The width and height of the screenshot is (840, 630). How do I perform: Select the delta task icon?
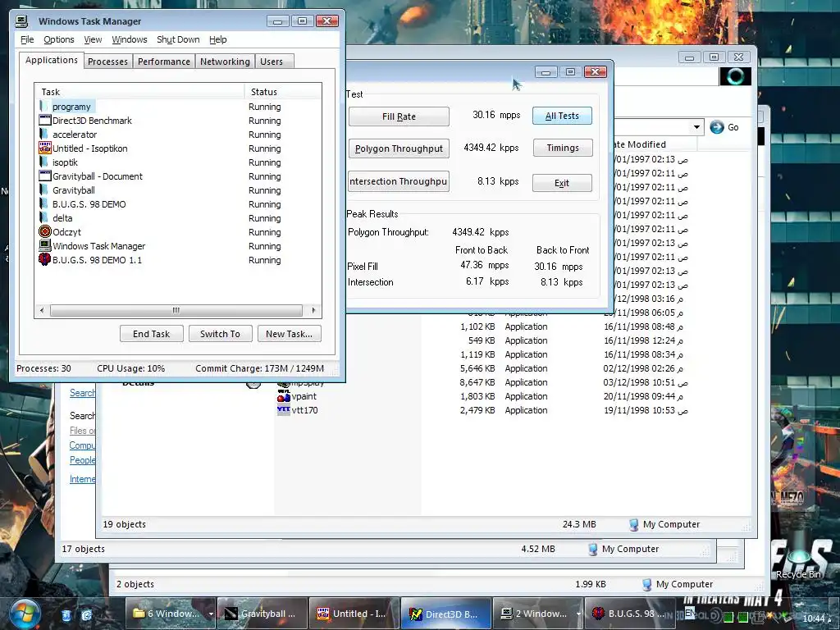click(44, 217)
